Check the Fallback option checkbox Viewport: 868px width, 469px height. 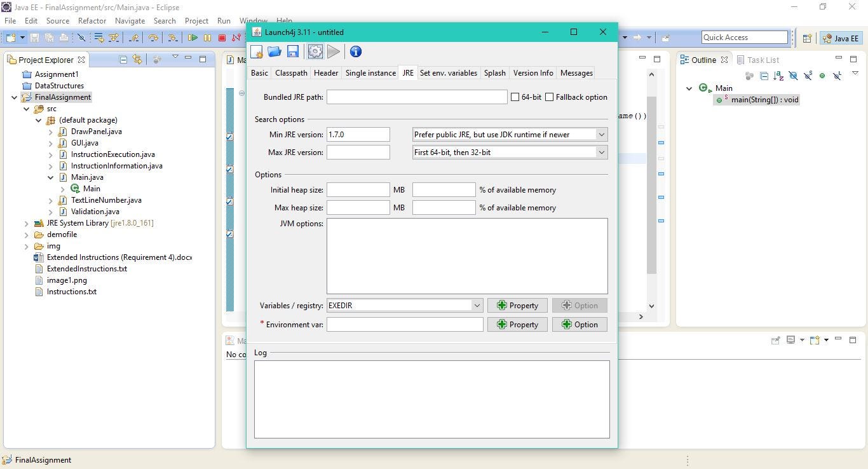coord(549,97)
